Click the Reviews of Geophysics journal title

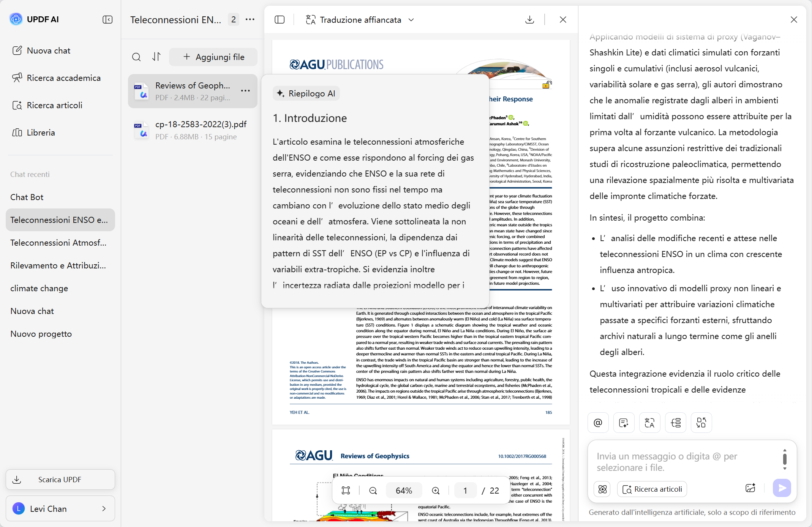[x=375, y=456]
